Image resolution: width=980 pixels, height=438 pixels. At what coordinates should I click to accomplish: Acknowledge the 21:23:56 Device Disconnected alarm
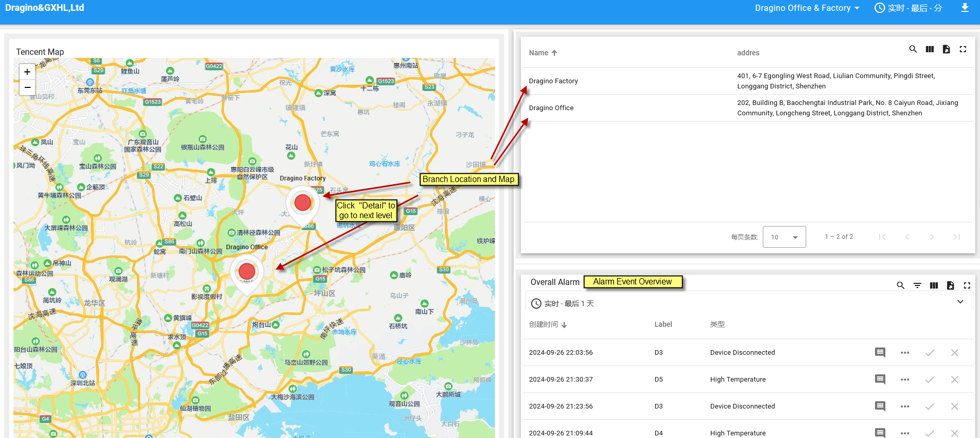pyautogui.click(x=929, y=406)
